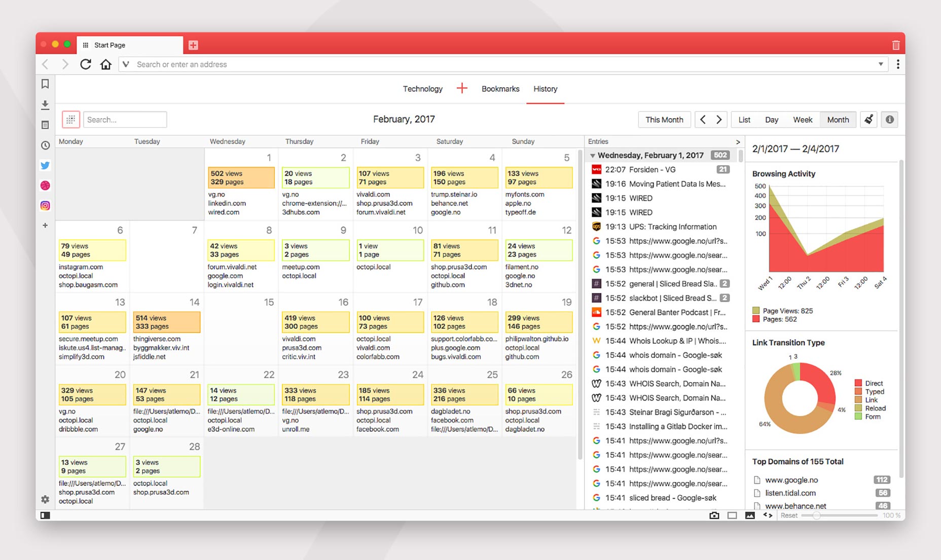Switch history to Week view
The image size is (941, 560).
(803, 120)
